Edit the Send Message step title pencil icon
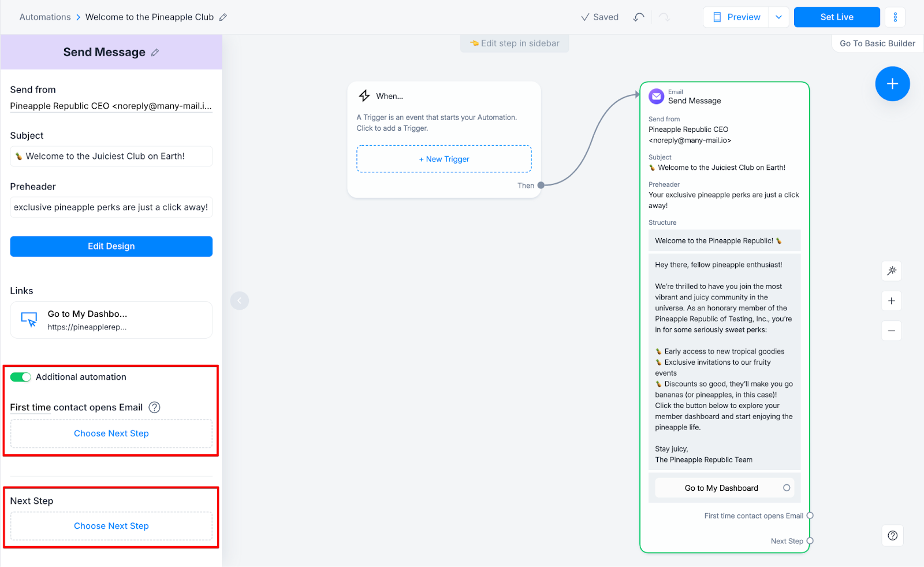 pyautogui.click(x=155, y=52)
